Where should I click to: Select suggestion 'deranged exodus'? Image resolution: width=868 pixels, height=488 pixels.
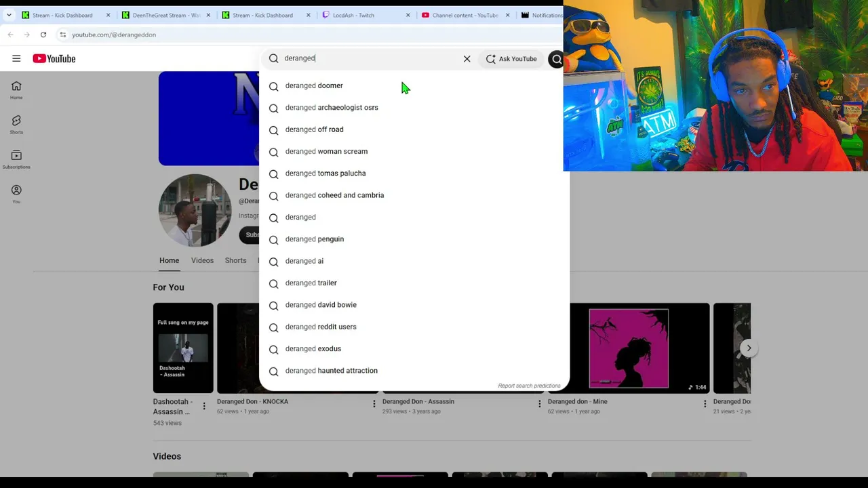click(x=414, y=348)
